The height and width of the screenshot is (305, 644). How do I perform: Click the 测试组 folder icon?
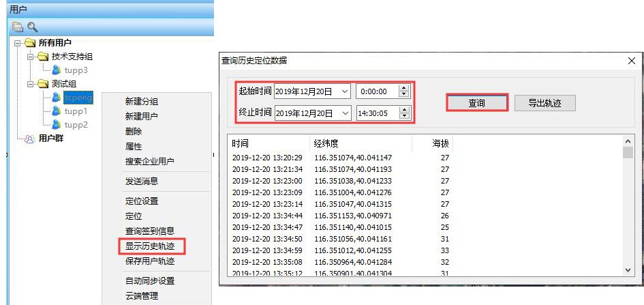[x=44, y=84]
